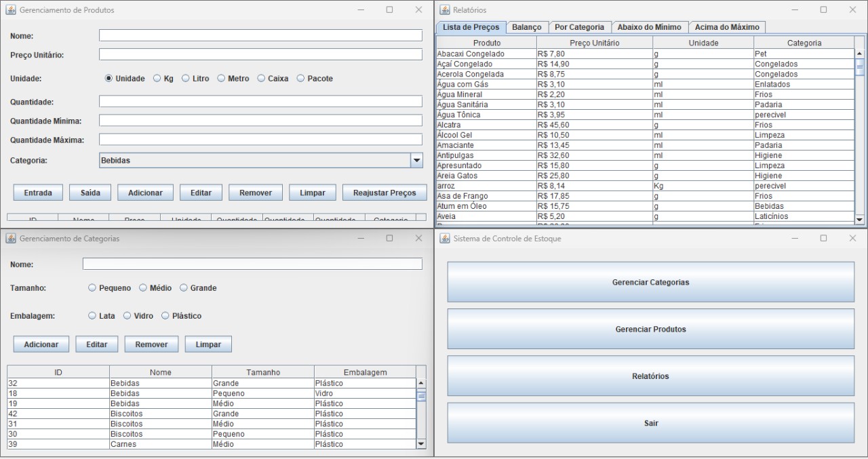Image resolution: width=868 pixels, height=459 pixels.
Task: Click Editar in the Categorias window
Action: point(97,344)
